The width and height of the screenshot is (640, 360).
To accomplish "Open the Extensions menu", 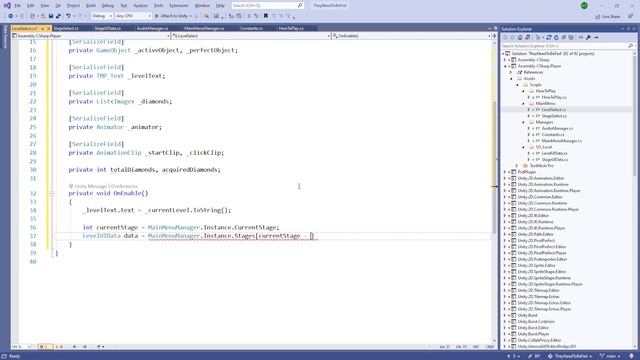I will [179, 6].
